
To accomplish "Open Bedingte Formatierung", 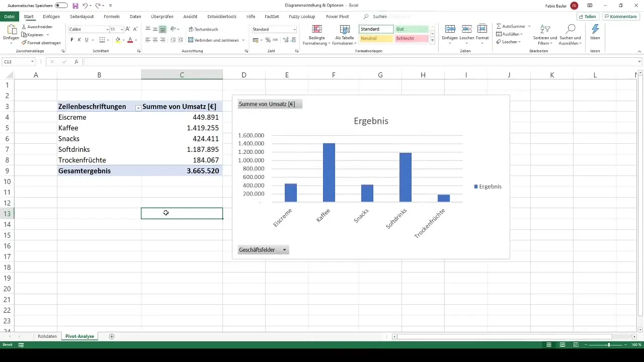I will [x=316, y=35].
